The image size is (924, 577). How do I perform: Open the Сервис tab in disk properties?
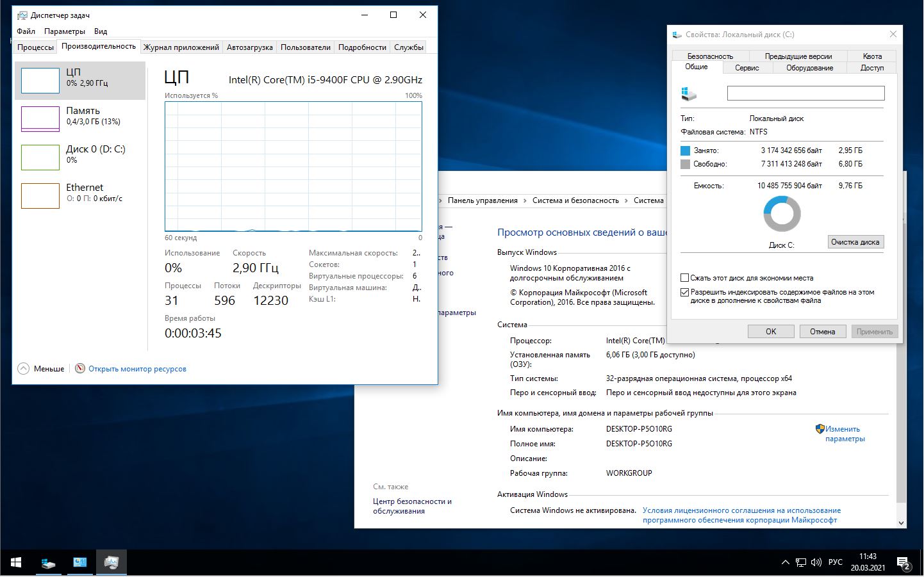pyautogui.click(x=747, y=67)
